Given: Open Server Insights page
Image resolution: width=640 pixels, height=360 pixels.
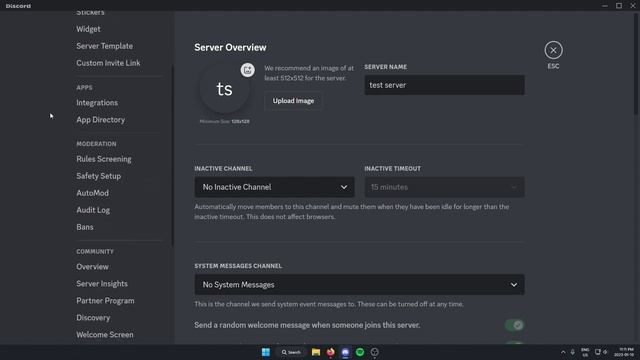Looking at the screenshot, I should [x=102, y=284].
